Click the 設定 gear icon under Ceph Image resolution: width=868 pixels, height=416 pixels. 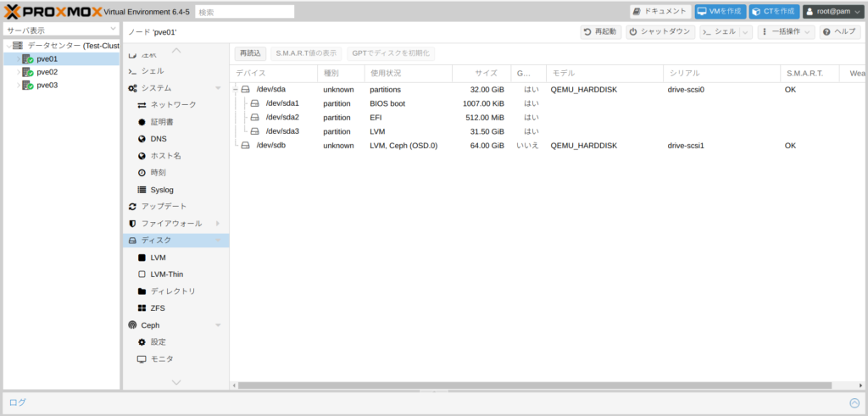[142, 342]
